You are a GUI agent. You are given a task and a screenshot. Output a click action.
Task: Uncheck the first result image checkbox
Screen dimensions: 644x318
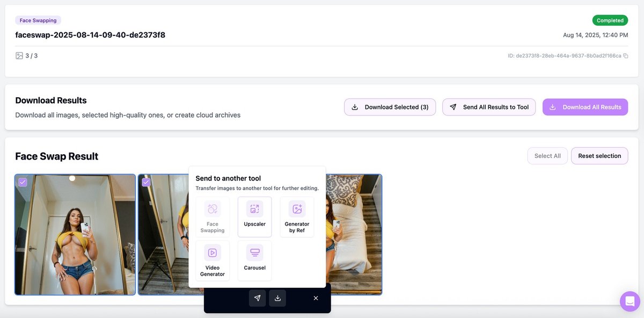point(23,182)
